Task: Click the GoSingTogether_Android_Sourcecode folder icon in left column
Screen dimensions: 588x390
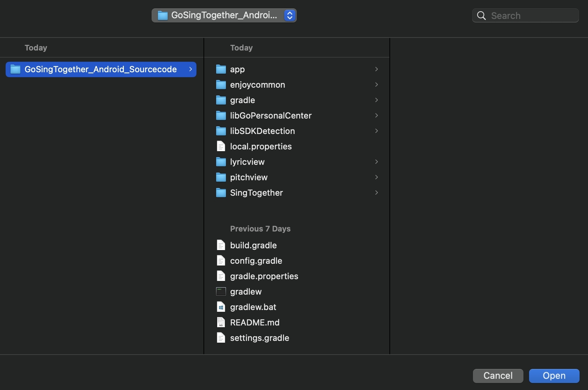Action: click(15, 69)
